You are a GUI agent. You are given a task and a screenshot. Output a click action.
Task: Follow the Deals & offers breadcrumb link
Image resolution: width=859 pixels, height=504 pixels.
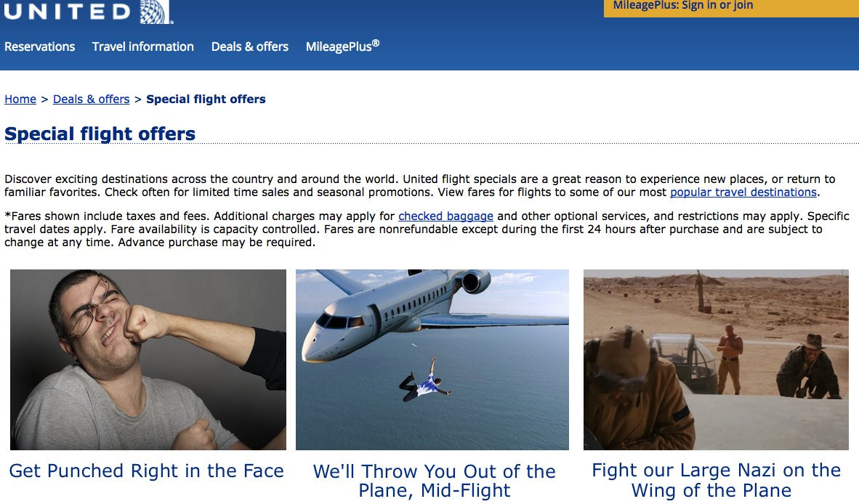click(x=91, y=99)
